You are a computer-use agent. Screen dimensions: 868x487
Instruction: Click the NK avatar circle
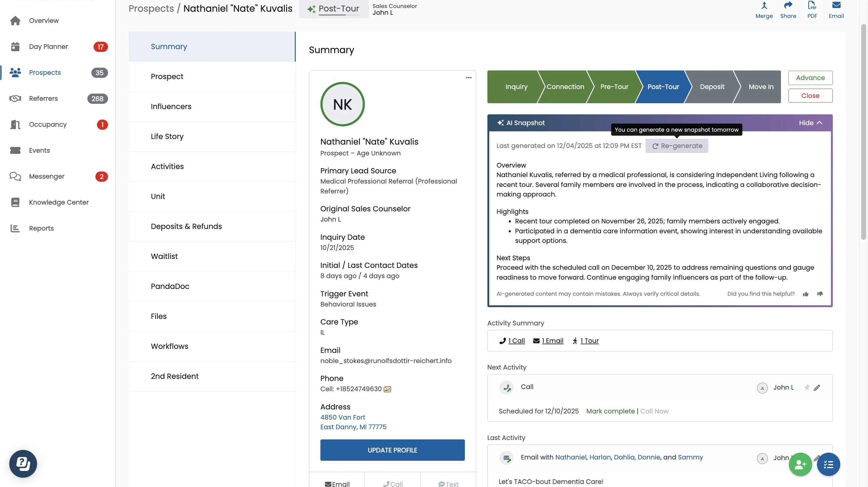point(342,104)
